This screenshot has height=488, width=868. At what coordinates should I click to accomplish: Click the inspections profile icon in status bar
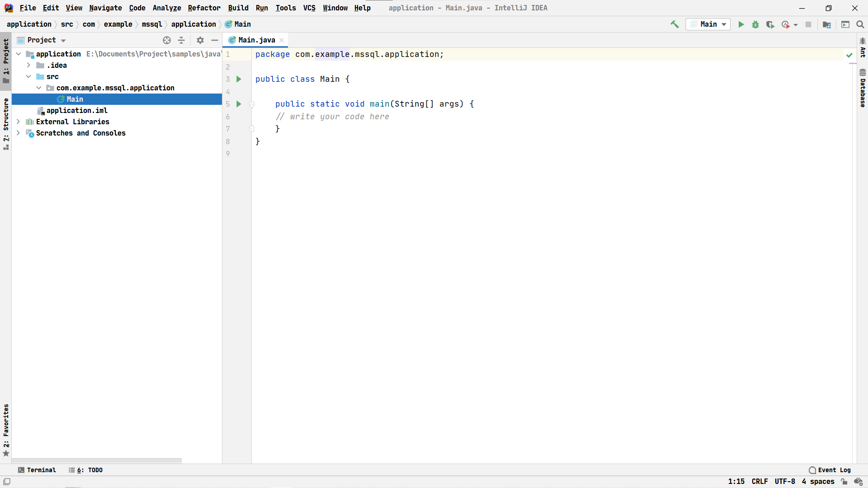859,482
